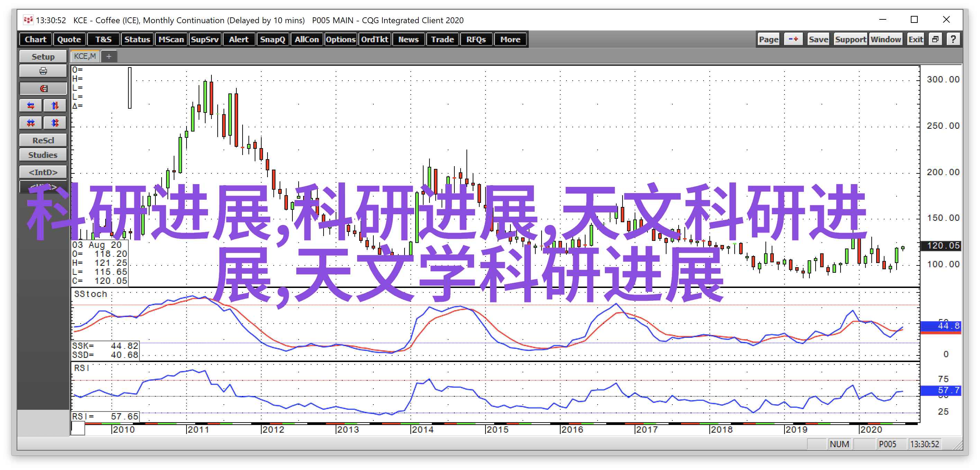The image size is (980, 470).
Task: Click the 120.05 last price marker
Action: coord(941,245)
